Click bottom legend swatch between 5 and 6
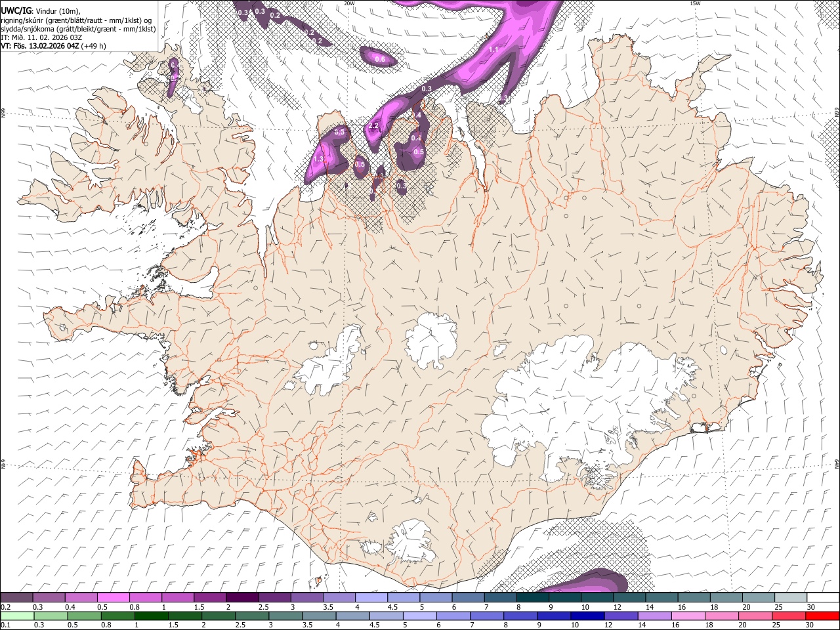The width and height of the screenshot is (840, 630). pos(419,616)
